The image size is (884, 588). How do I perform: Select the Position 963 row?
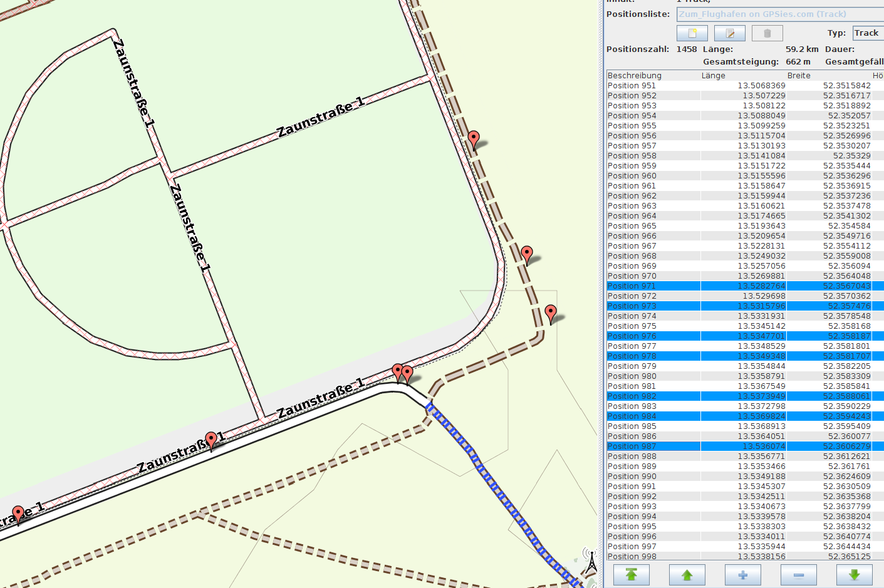745,206
